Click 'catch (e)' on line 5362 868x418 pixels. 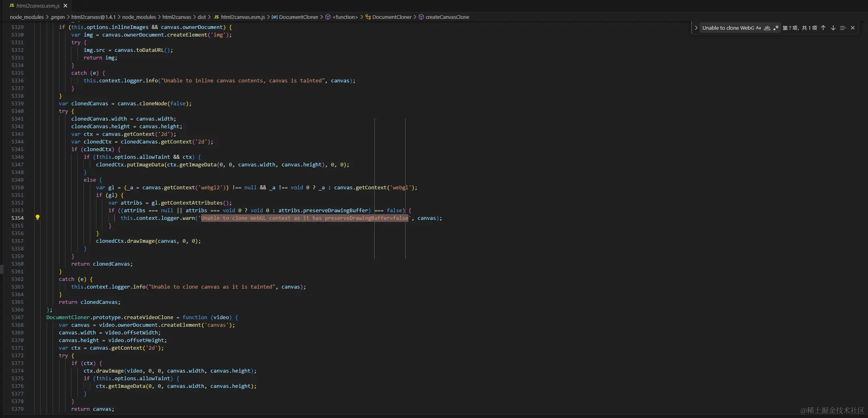(73, 279)
